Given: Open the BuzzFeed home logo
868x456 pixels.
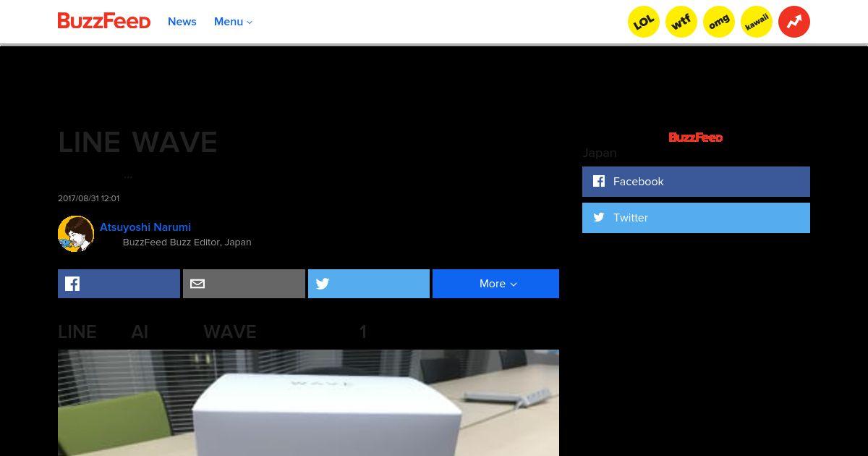Looking at the screenshot, I should coord(104,21).
